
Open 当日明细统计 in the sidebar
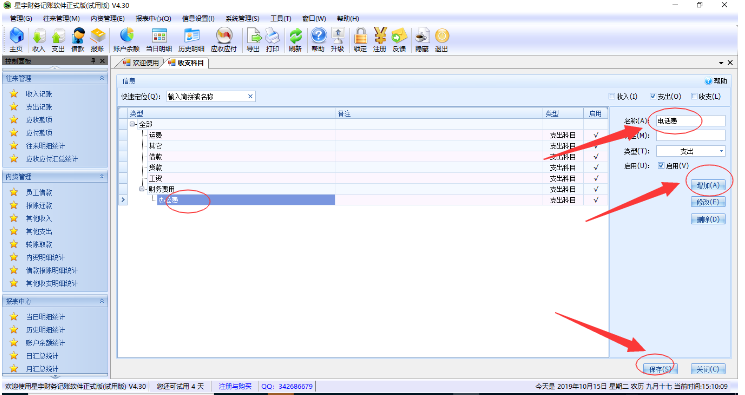(46, 317)
